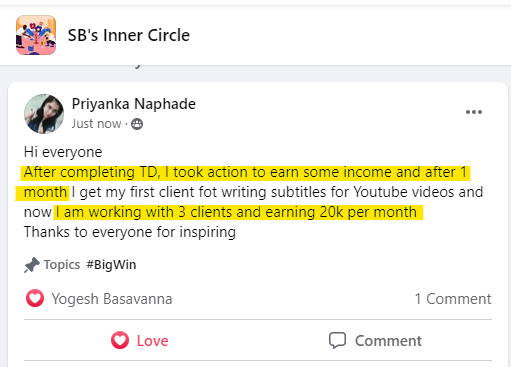Viewport: 511px width, 367px height.
Task: Show who reacted via Yogesh Basavanna name
Action: [112, 299]
